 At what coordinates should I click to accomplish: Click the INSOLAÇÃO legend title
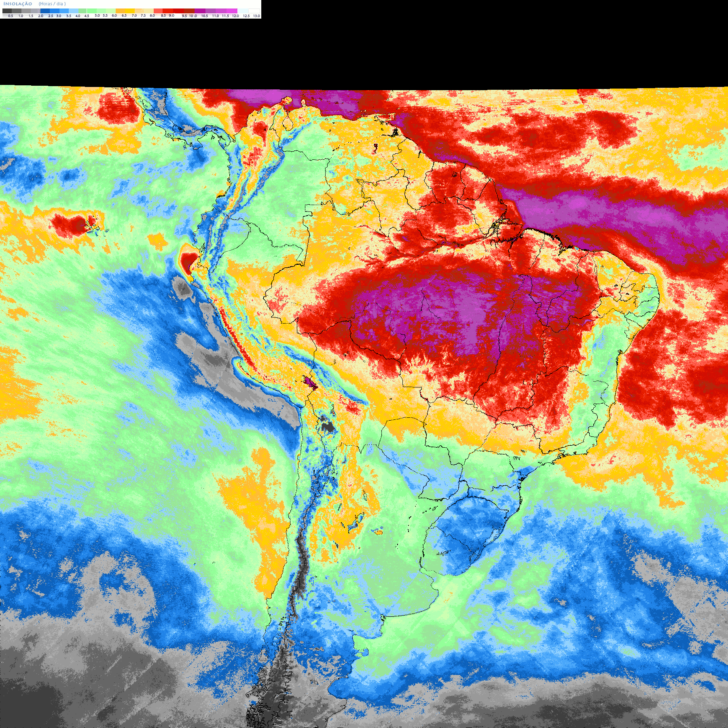pyautogui.click(x=18, y=4)
